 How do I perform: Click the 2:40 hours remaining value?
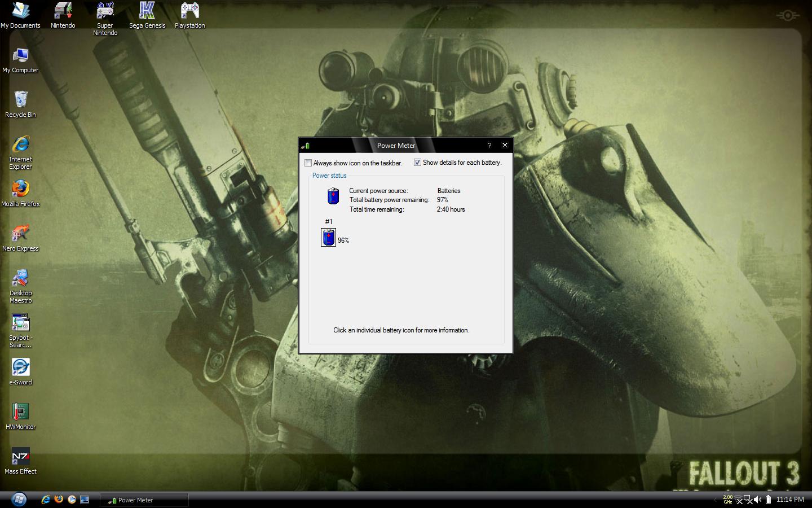pyautogui.click(x=451, y=209)
